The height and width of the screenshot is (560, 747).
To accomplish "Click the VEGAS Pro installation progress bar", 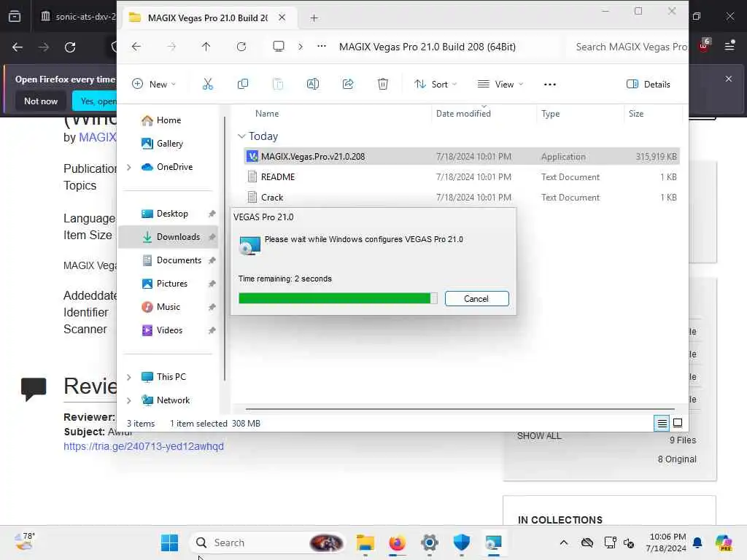I will point(338,298).
